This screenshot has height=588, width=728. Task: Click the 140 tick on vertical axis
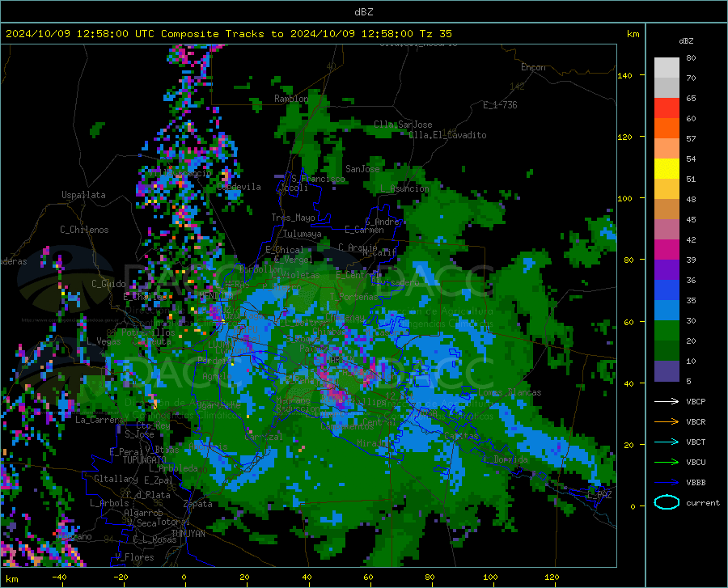click(x=624, y=75)
